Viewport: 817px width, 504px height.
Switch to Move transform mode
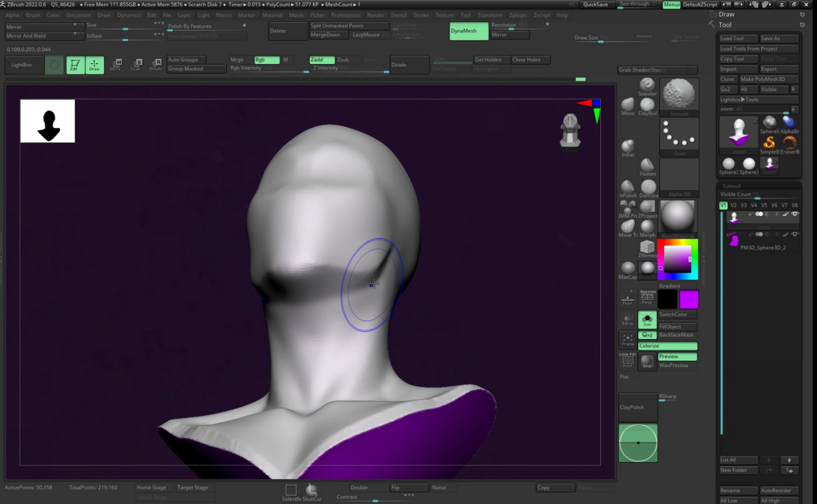116,65
